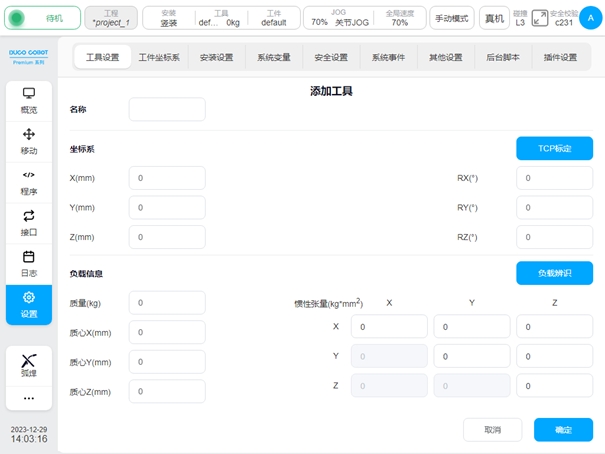Image resolution: width=605 pixels, height=454 pixels.
Task: Open the 移动 move panel
Action: (29, 141)
